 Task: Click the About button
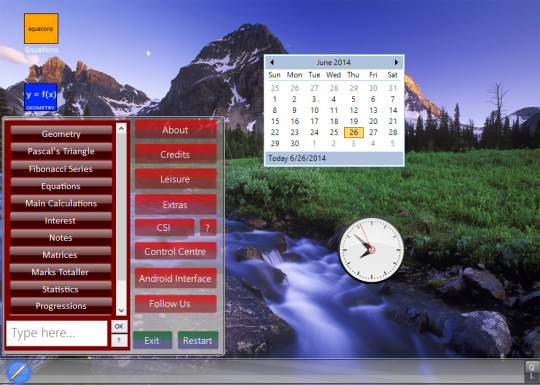175,129
